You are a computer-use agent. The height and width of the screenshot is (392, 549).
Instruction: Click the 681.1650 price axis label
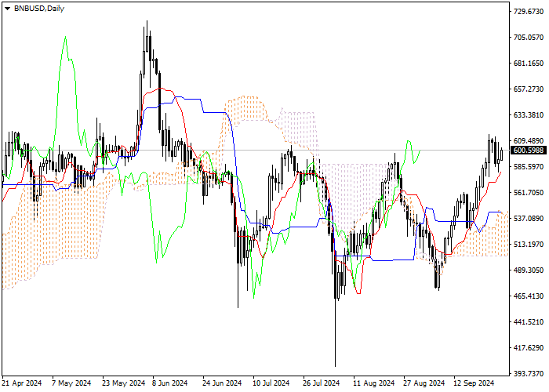click(x=529, y=64)
